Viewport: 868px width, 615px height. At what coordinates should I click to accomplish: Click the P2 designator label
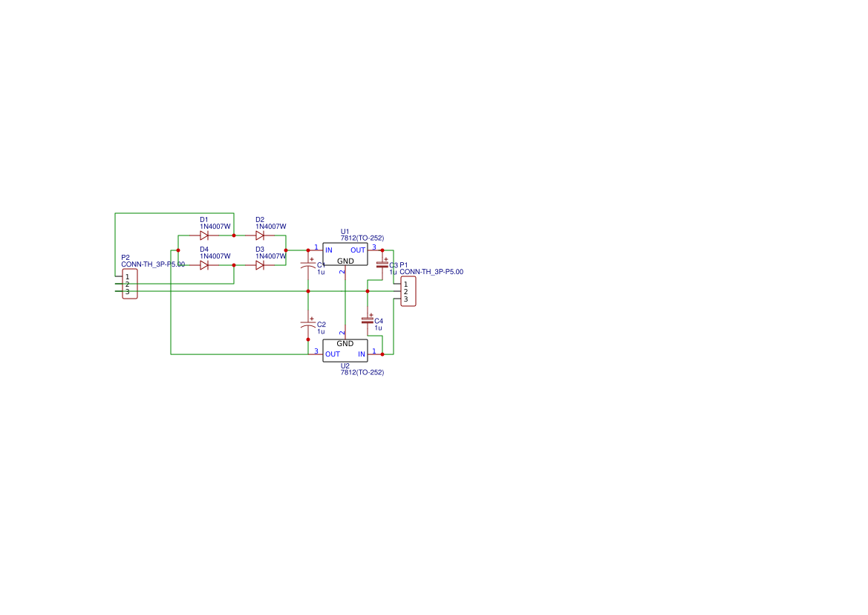coord(125,258)
